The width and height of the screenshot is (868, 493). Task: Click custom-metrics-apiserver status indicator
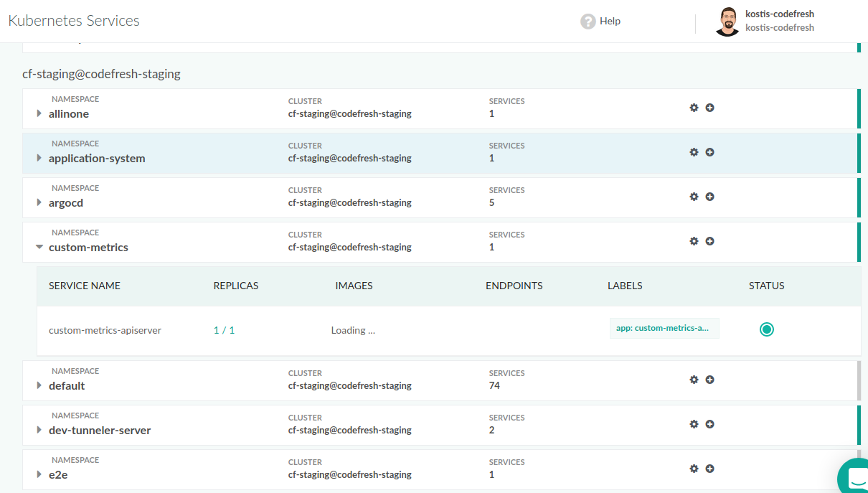click(767, 329)
